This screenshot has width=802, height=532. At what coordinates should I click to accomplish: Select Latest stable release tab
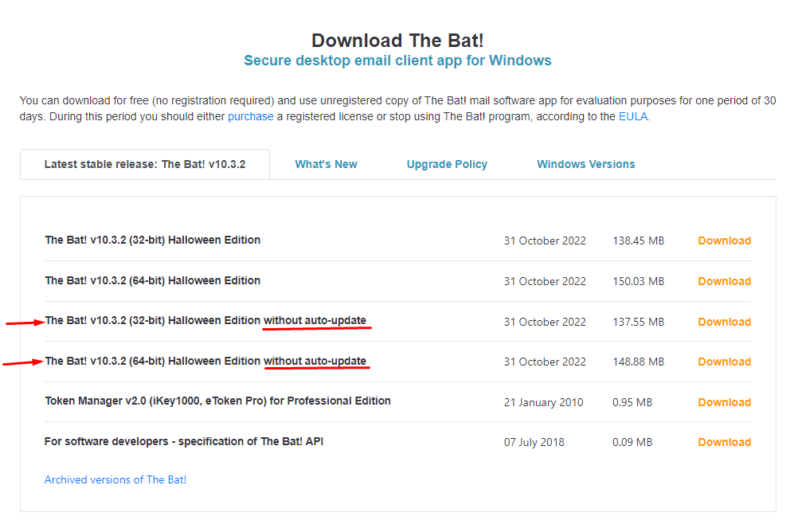[x=145, y=164]
